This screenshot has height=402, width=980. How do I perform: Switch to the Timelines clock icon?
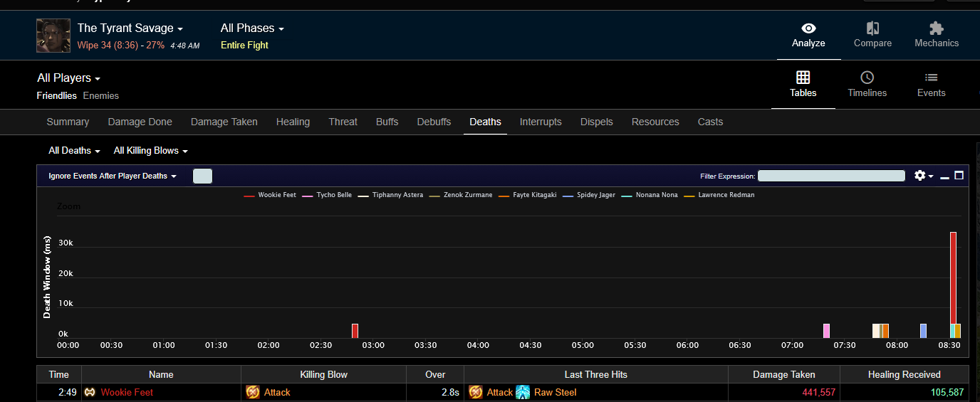[867, 77]
